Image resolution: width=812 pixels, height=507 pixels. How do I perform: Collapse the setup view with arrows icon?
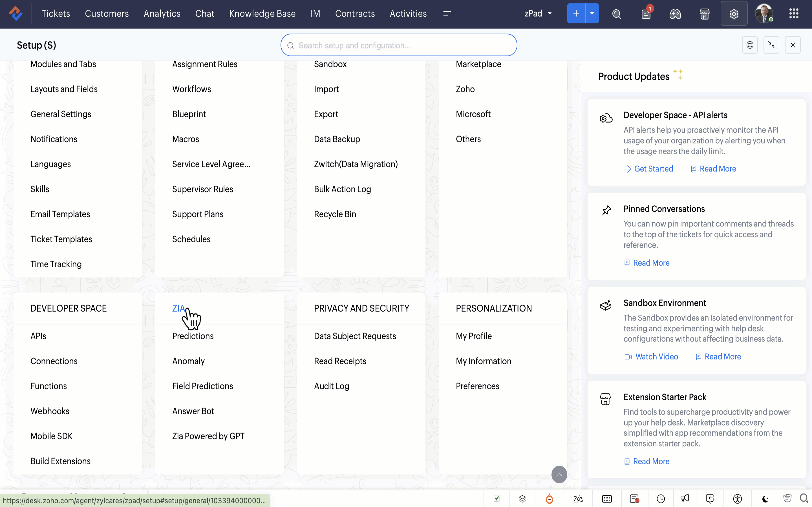click(x=771, y=45)
